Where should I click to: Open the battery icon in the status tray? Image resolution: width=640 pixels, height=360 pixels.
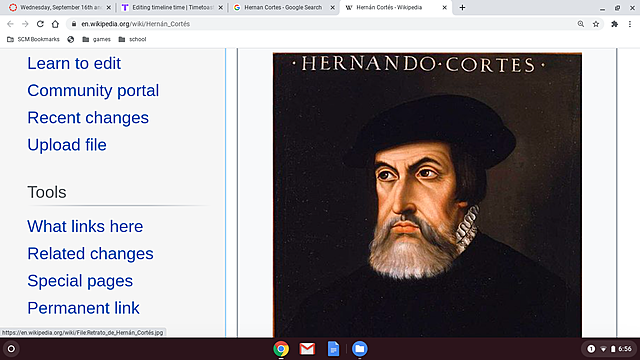click(613, 349)
